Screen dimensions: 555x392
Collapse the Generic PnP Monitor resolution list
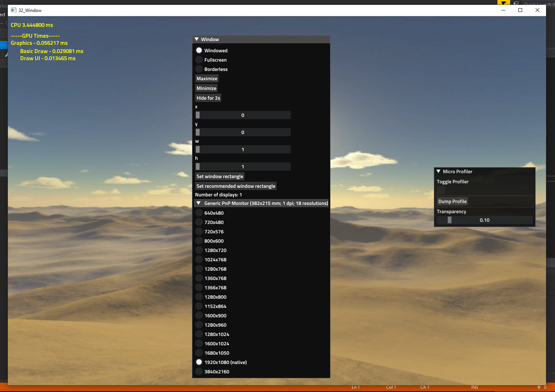pos(198,203)
